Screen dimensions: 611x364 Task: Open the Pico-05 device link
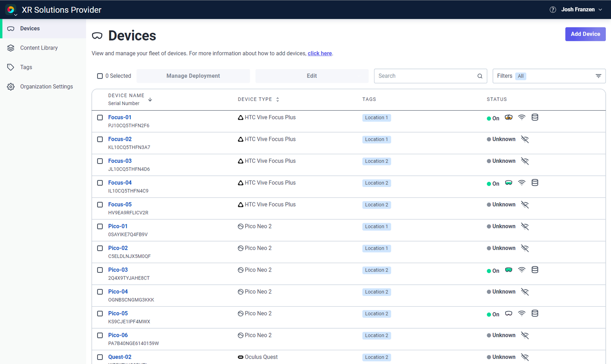[118, 313]
